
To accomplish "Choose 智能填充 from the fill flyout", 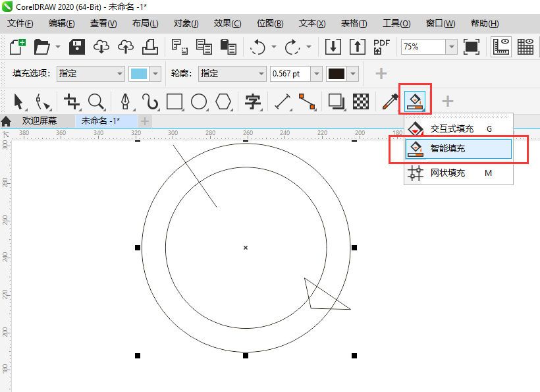I will pyautogui.click(x=447, y=149).
